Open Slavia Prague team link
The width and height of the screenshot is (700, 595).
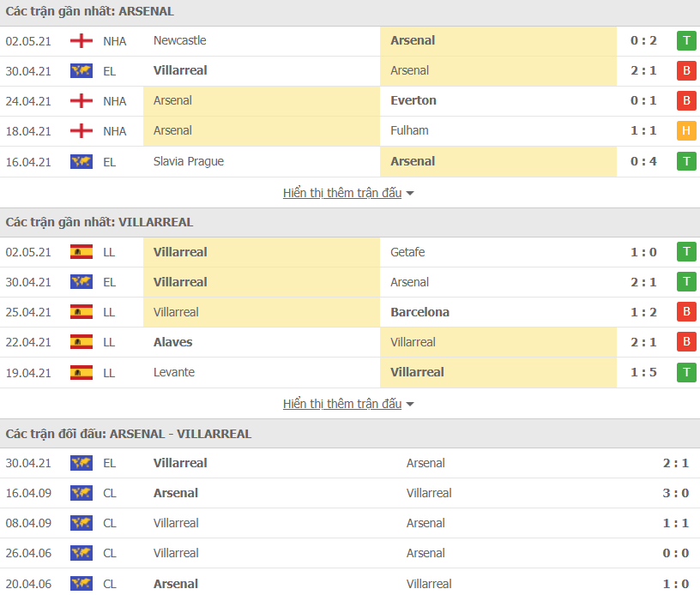[x=188, y=161]
